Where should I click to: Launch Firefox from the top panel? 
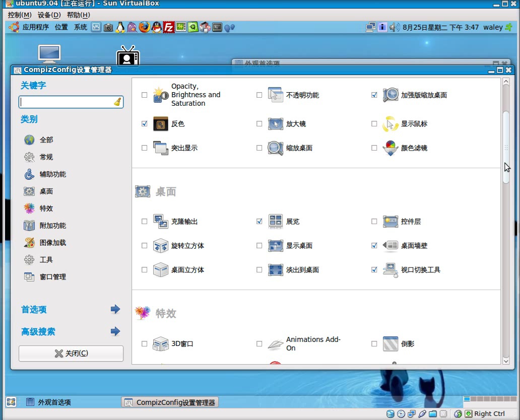[x=144, y=27]
